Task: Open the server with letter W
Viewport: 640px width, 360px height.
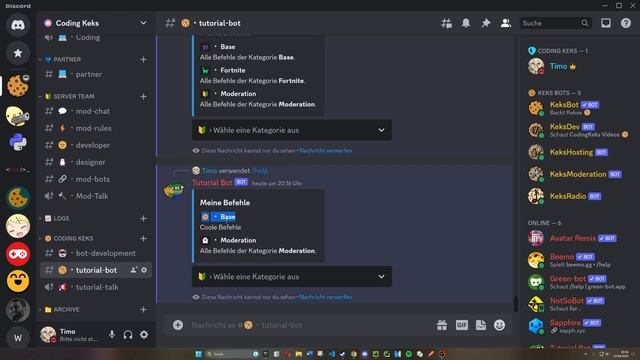Action: [18, 338]
